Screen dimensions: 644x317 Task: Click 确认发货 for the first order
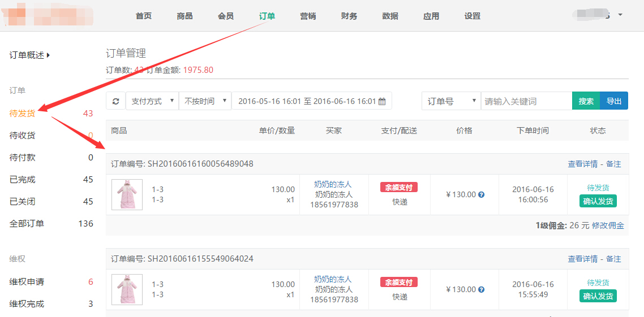point(598,201)
